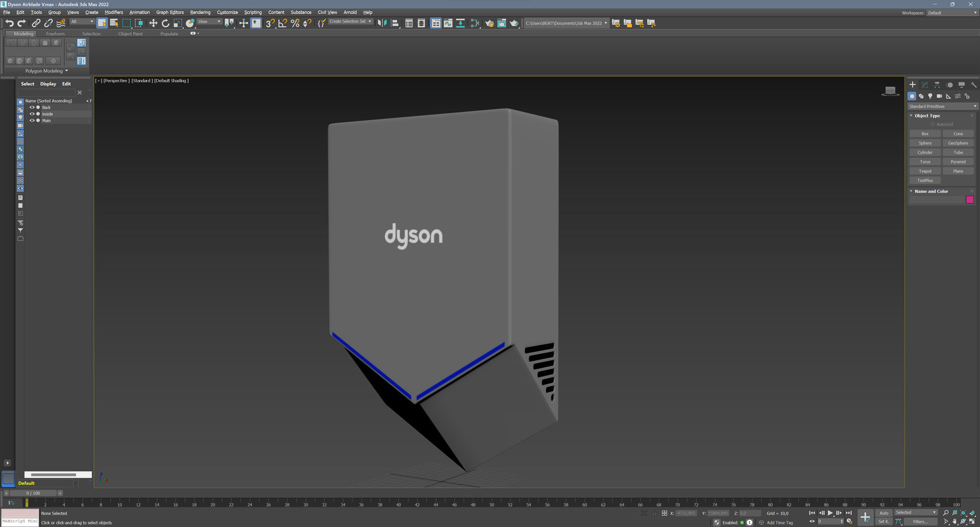
Task: Open the Layer Explorer toggle icon
Action: pyautogui.click(x=421, y=23)
